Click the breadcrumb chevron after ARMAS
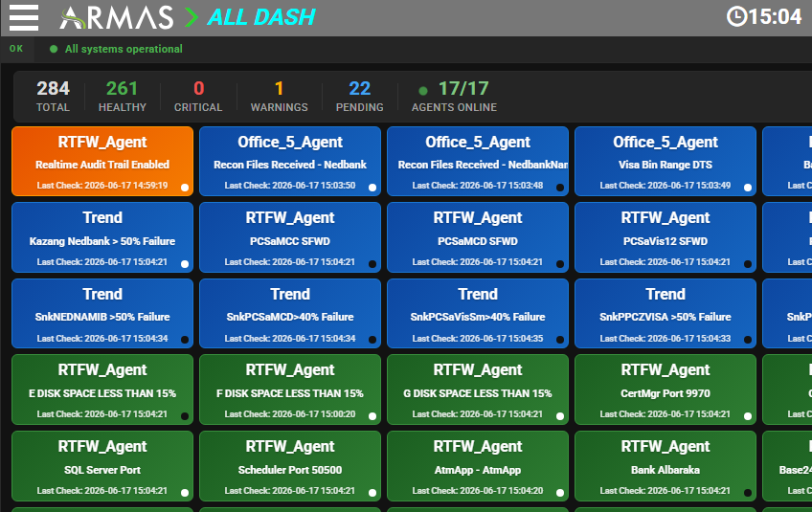 point(192,17)
